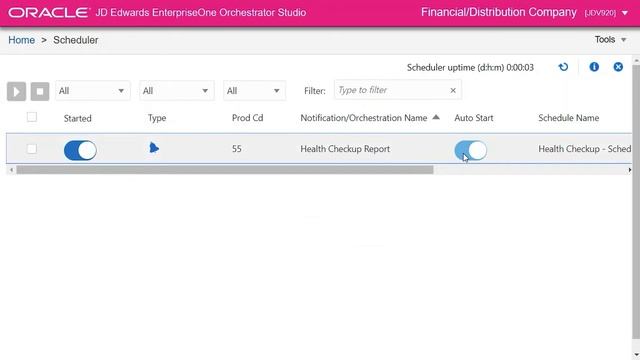Open the Tools dropdown menu
This screenshot has height=360, width=640.
[610, 40]
